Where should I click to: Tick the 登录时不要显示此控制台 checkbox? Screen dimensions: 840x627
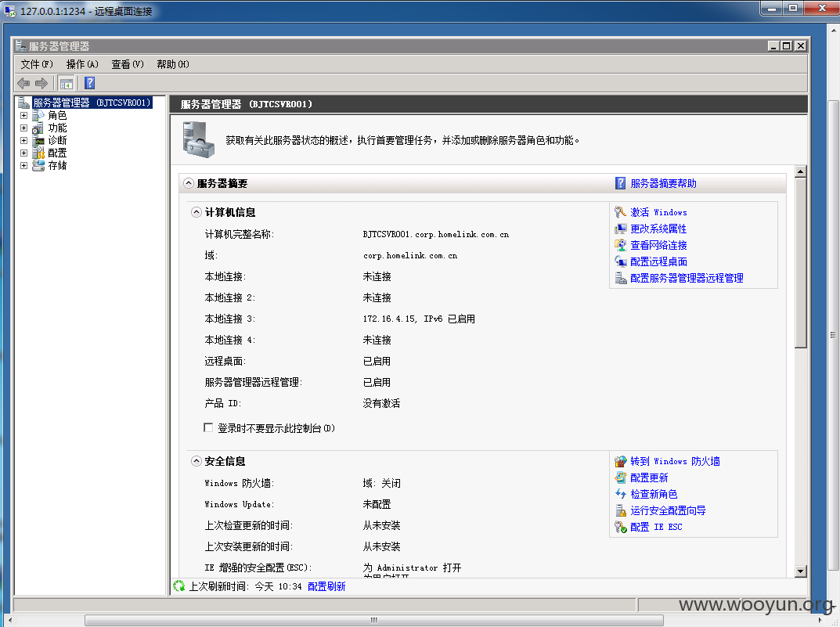coord(208,427)
